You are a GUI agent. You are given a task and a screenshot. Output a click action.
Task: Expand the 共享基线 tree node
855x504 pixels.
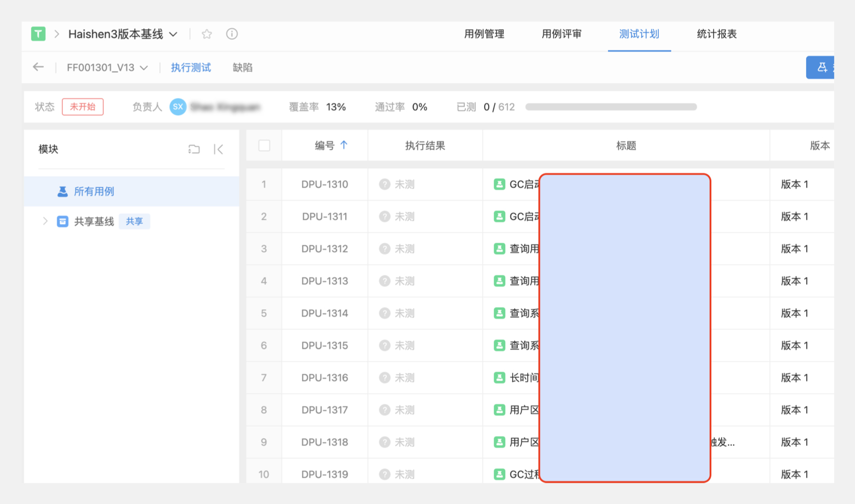45,221
